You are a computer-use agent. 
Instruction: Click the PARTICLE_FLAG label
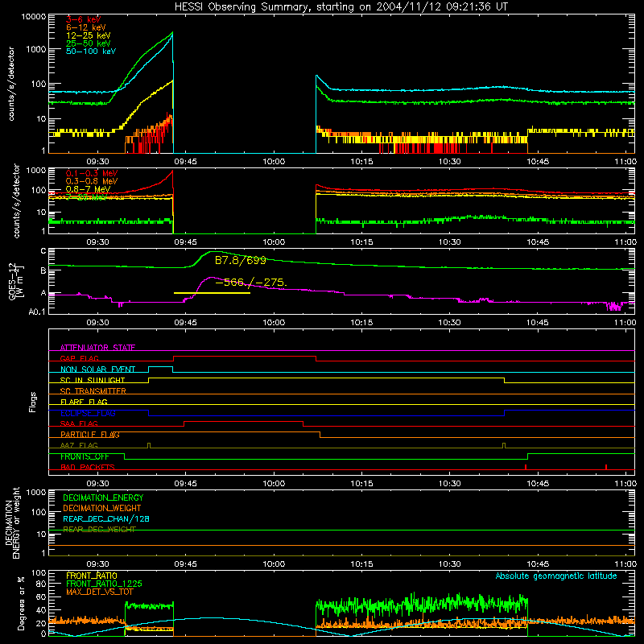[x=90, y=435]
